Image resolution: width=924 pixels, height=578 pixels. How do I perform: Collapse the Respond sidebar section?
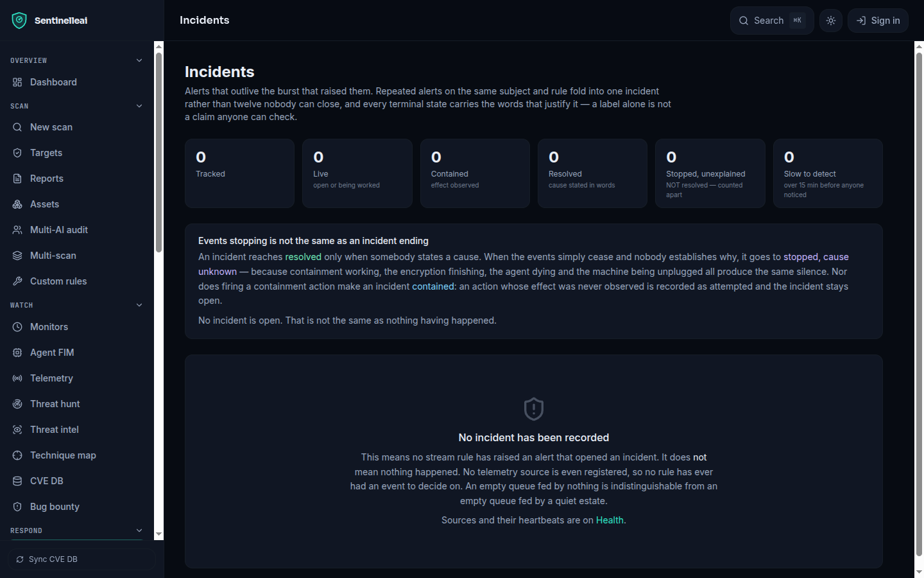click(x=139, y=530)
